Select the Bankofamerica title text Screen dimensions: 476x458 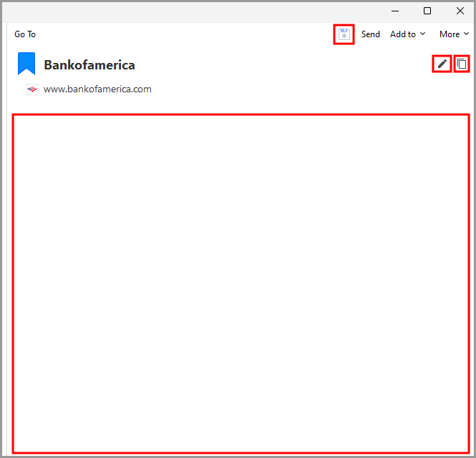pyautogui.click(x=89, y=65)
